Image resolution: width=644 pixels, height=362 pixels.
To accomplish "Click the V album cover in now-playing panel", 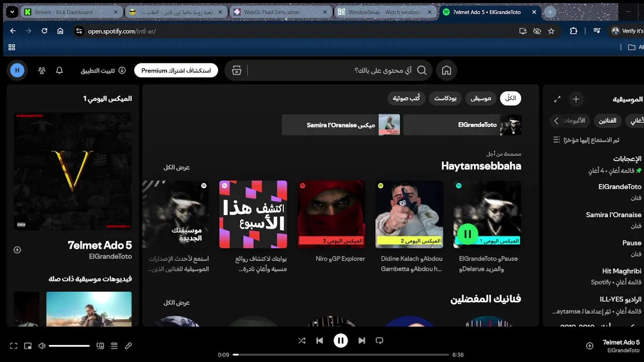I will coord(73,171).
